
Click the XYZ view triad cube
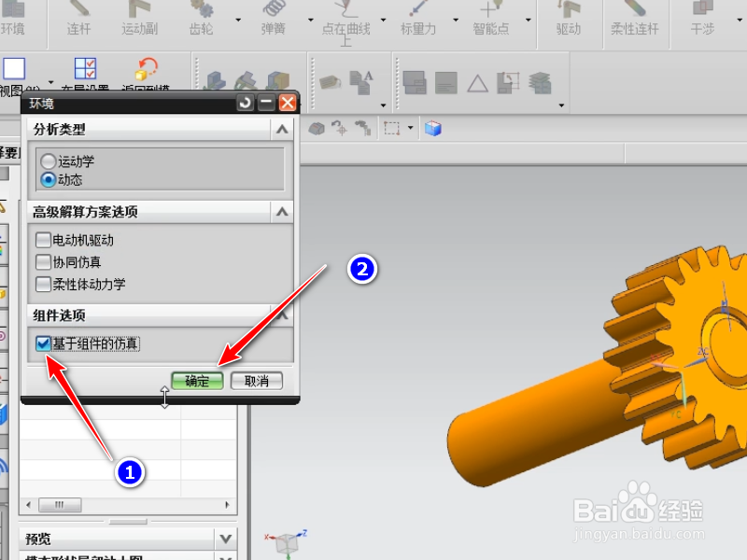coord(287,543)
